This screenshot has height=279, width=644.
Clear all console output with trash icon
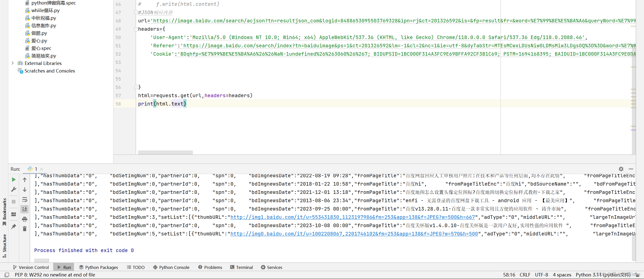coord(25,229)
